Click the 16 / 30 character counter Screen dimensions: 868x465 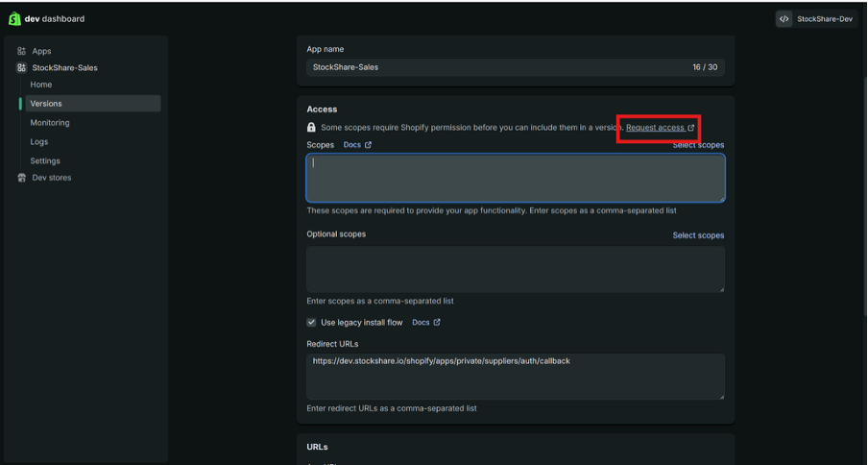(705, 67)
